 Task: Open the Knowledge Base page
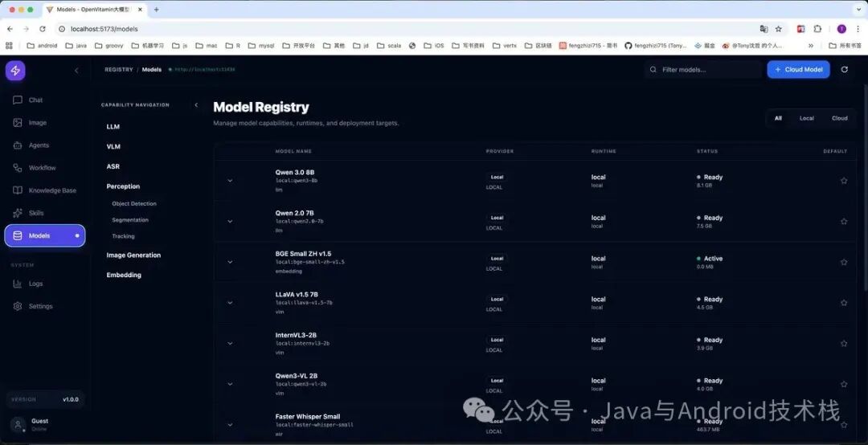coord(45,190)
